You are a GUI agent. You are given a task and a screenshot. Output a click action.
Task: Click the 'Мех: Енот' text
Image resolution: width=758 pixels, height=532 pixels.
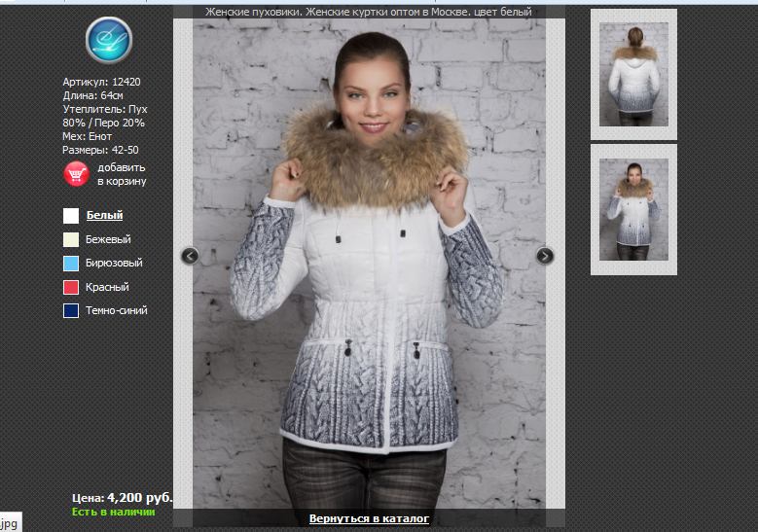point(87,136)
